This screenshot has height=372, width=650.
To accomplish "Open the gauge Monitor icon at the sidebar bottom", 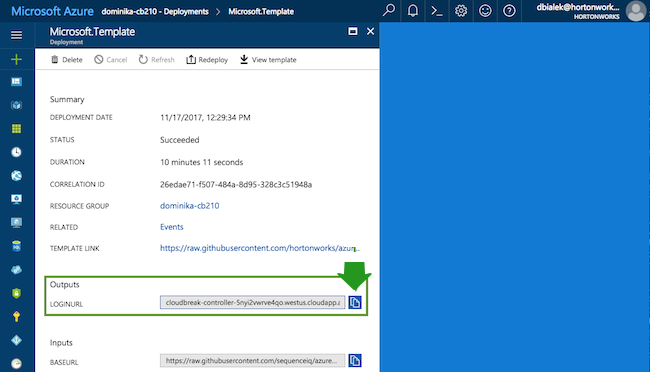I will click(x=16, y=364).
